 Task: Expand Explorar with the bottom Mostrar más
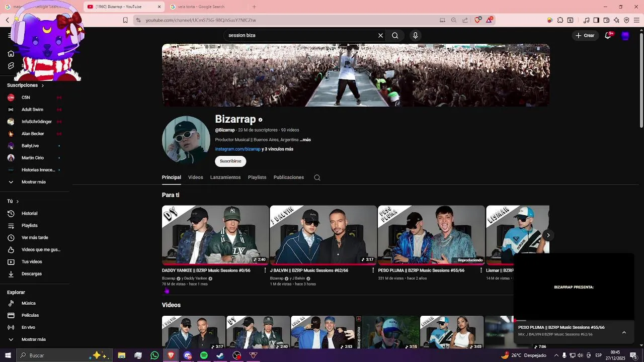click(x=33, y=339)
